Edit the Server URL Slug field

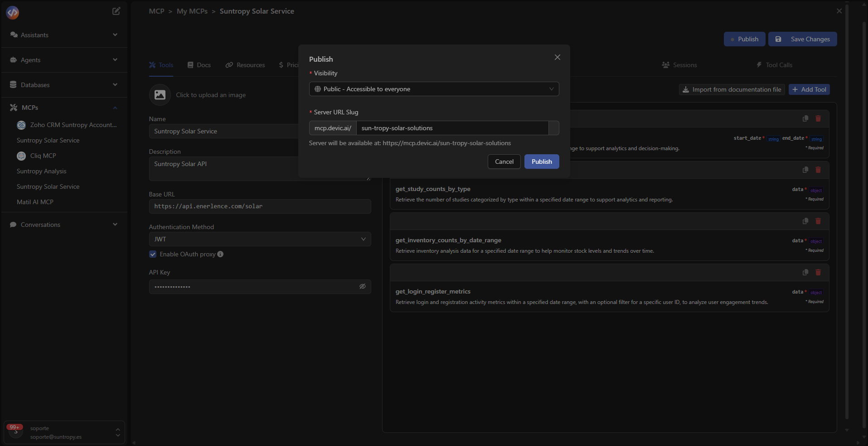click(x=452, y=128)
